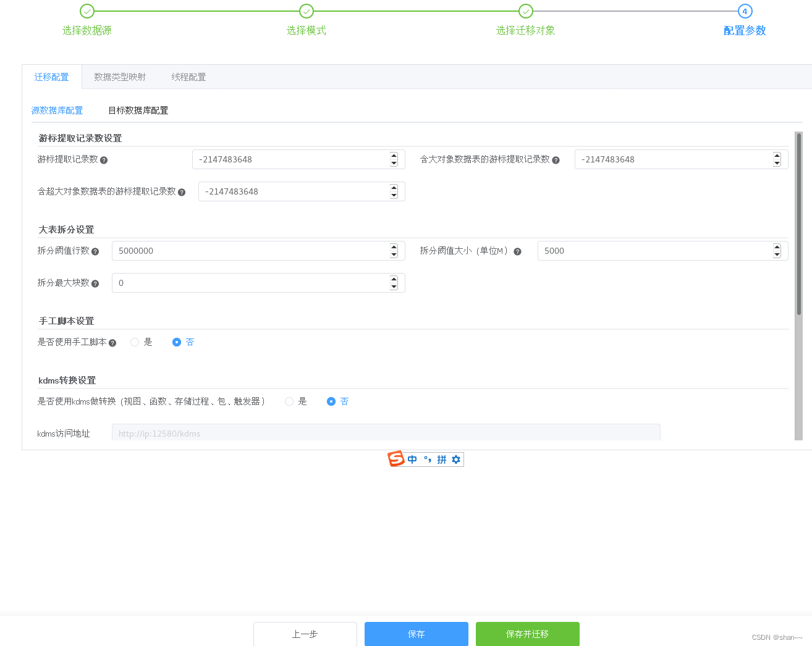This screenshot has height=646, width=812.
Task: Click the 选择模式 step label
Action: tap(307, 30)
